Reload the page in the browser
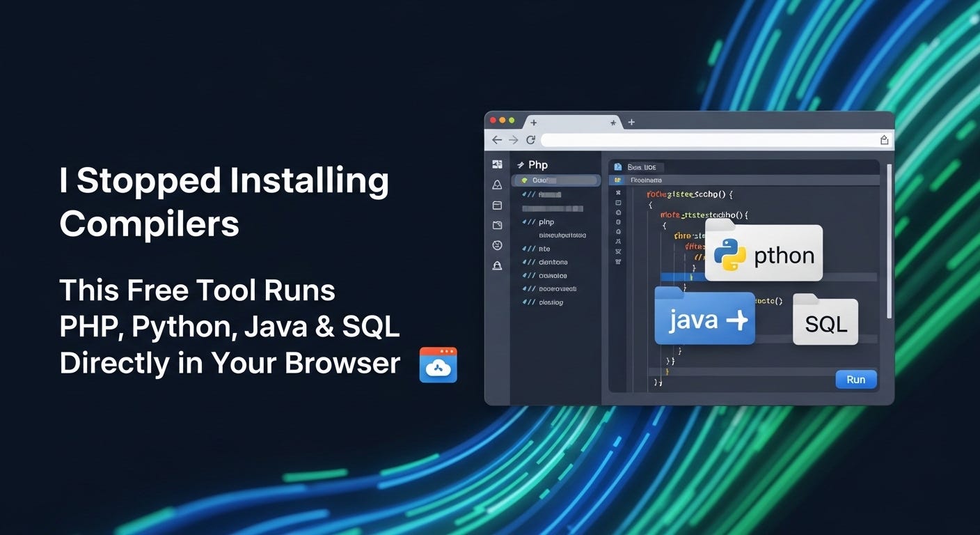The image size is (980, 535). tap(530, 140)
